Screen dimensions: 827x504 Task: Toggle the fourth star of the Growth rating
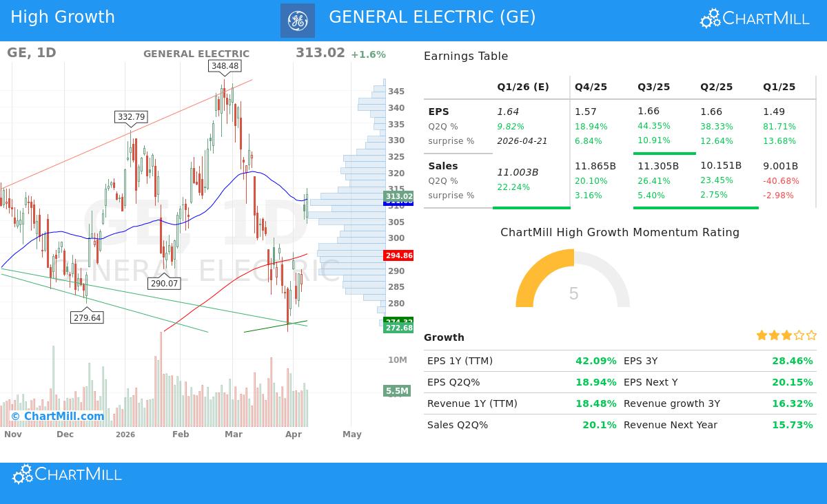coord(797,335)
